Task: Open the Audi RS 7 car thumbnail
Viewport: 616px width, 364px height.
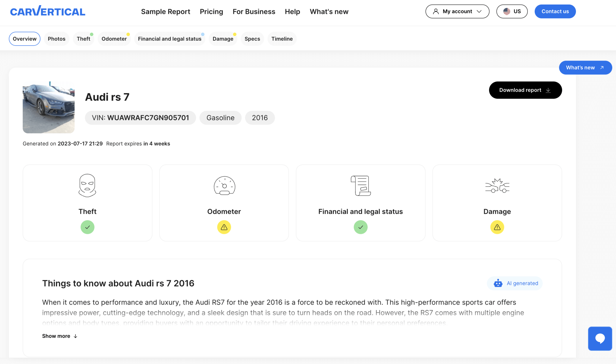Action: click(48, 107)
